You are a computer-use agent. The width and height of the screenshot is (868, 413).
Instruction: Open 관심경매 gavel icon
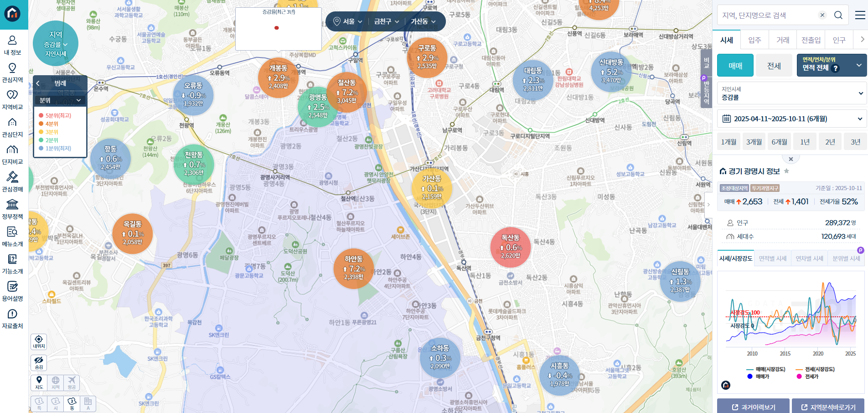pyautogui.click(x=12, y=177)
